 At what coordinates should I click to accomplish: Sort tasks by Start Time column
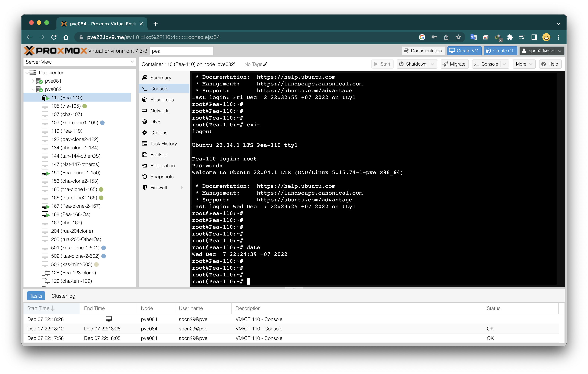tap(52, 308)
